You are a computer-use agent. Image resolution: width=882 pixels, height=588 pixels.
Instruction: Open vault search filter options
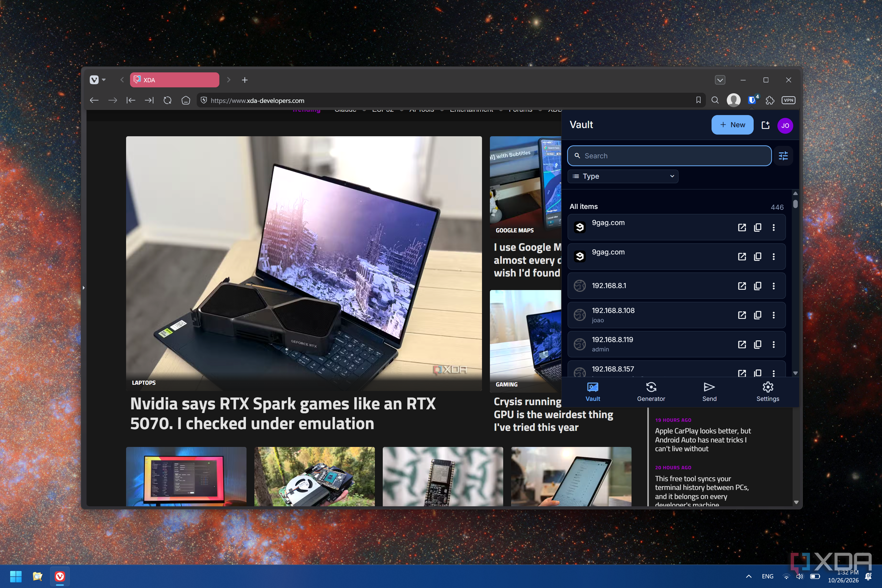pyautogui.click(x=783, y=156)
